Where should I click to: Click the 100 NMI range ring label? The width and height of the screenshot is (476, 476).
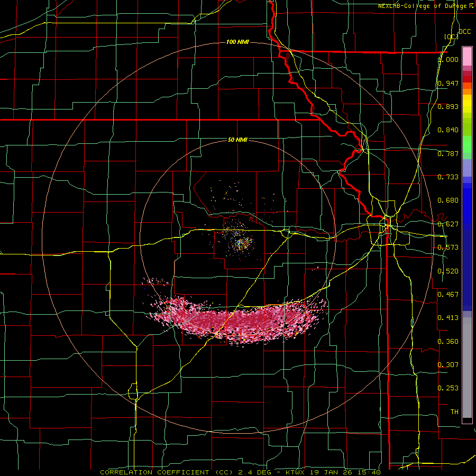[237, 42]
